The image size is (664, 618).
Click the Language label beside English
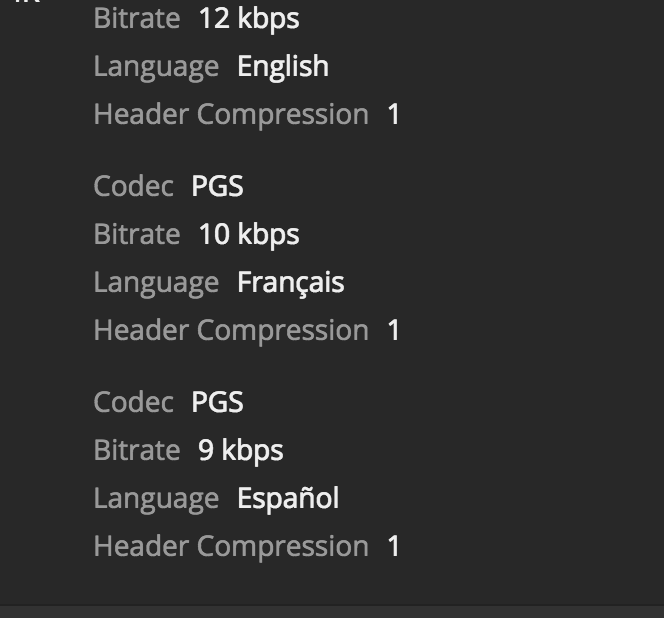coord(155,67)
